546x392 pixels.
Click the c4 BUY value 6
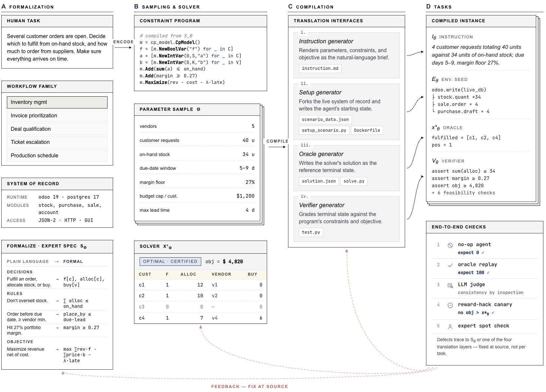coord(261,318)
